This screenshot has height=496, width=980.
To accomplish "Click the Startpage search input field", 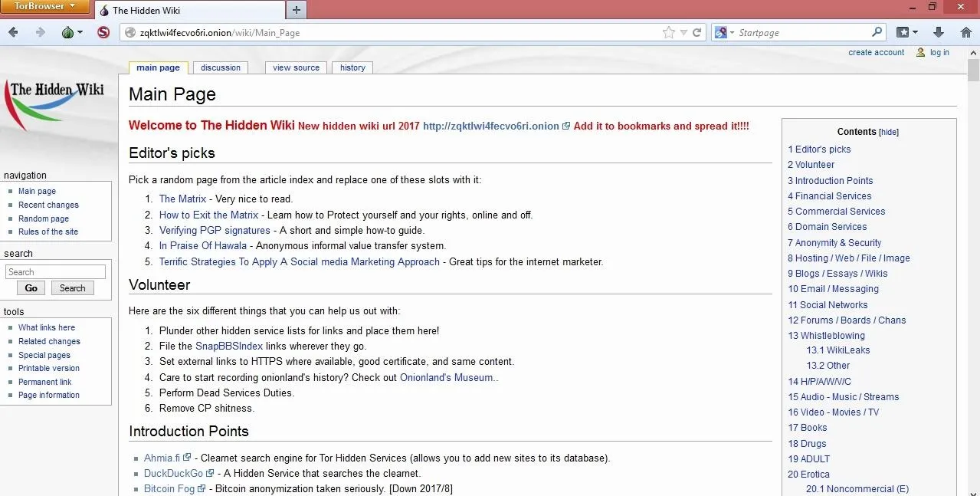I will 803,32.
